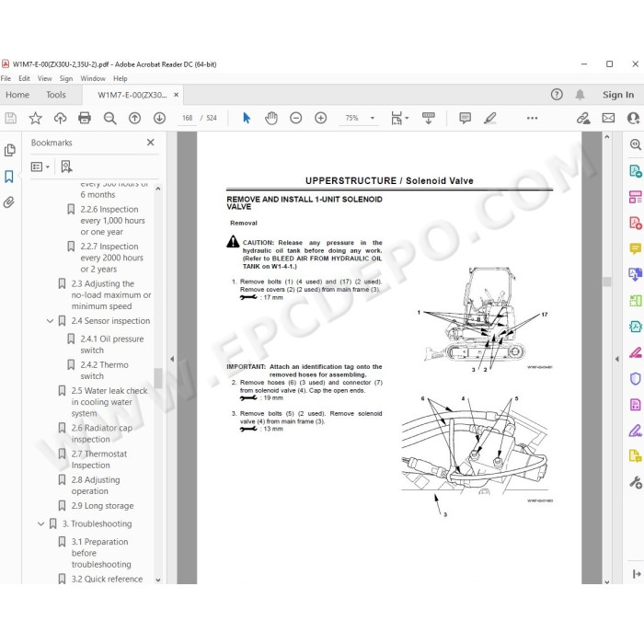The width and height of the screenshot is (644, 644).
Task: Add a comment sticky note
Action: (465, 119)
